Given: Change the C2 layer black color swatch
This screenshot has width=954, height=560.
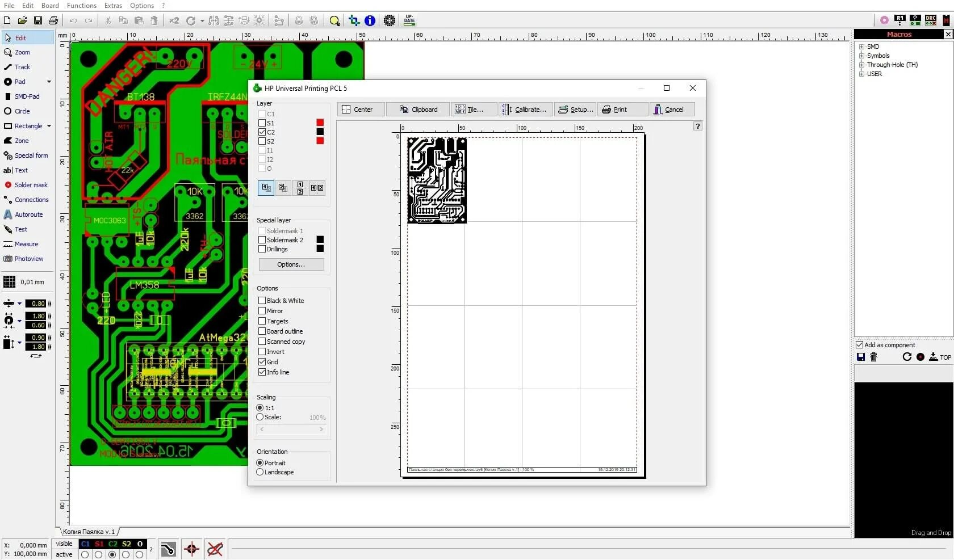Looking at the screenshot, I should click(x=320, y=132).
